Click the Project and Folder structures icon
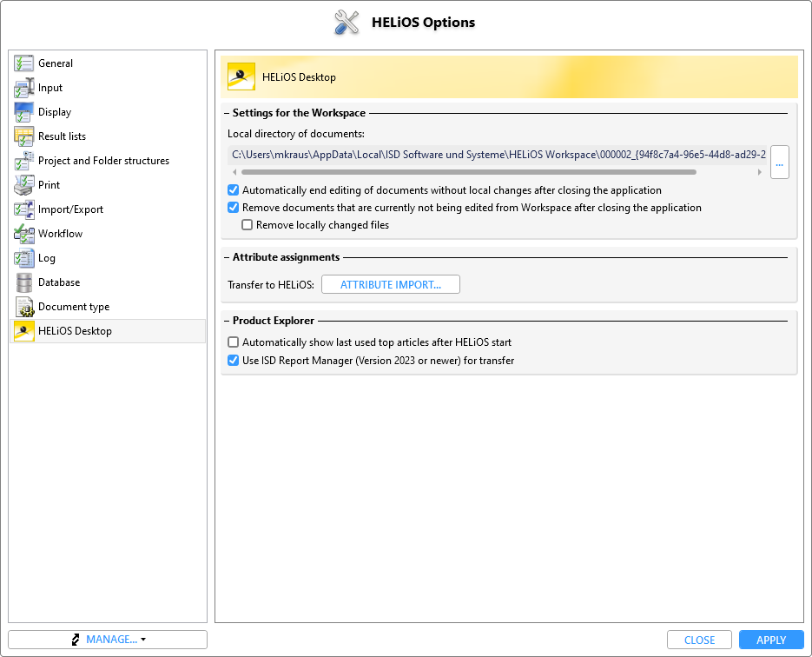 tap(23, 161)
